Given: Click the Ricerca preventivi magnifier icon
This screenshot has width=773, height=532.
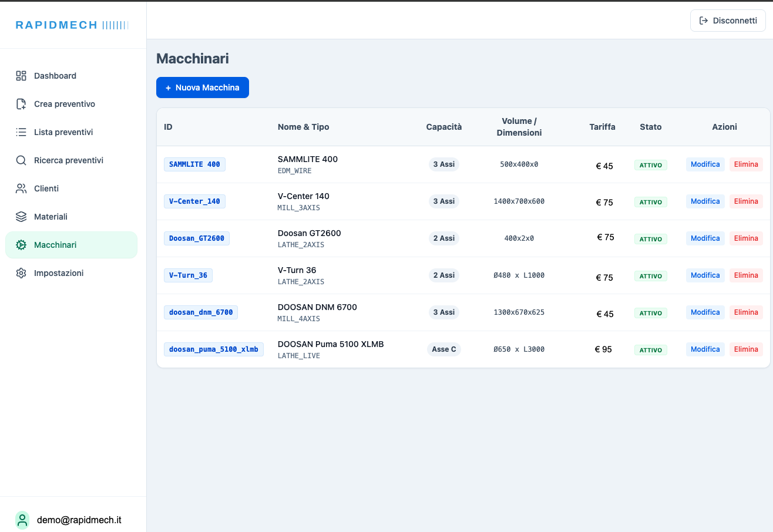Looking at the screenshot, I should pos(21,160).
